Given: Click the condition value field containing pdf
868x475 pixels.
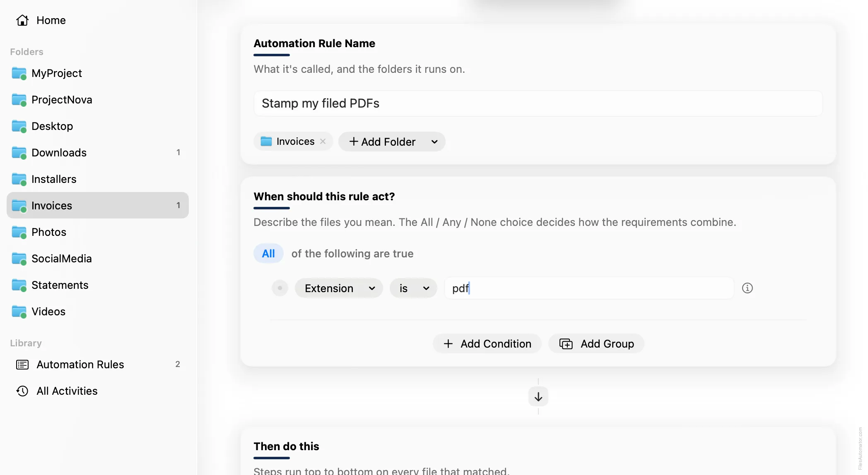Looking at the screenshot, I should coord(589,288).
